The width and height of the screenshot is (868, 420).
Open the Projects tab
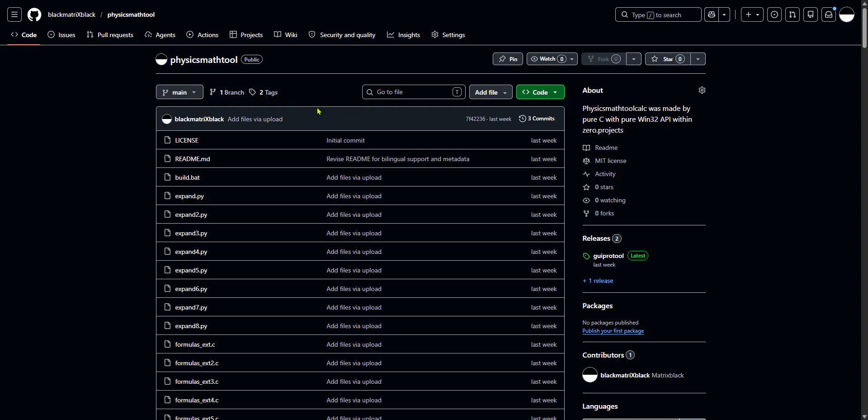(246, 35)
